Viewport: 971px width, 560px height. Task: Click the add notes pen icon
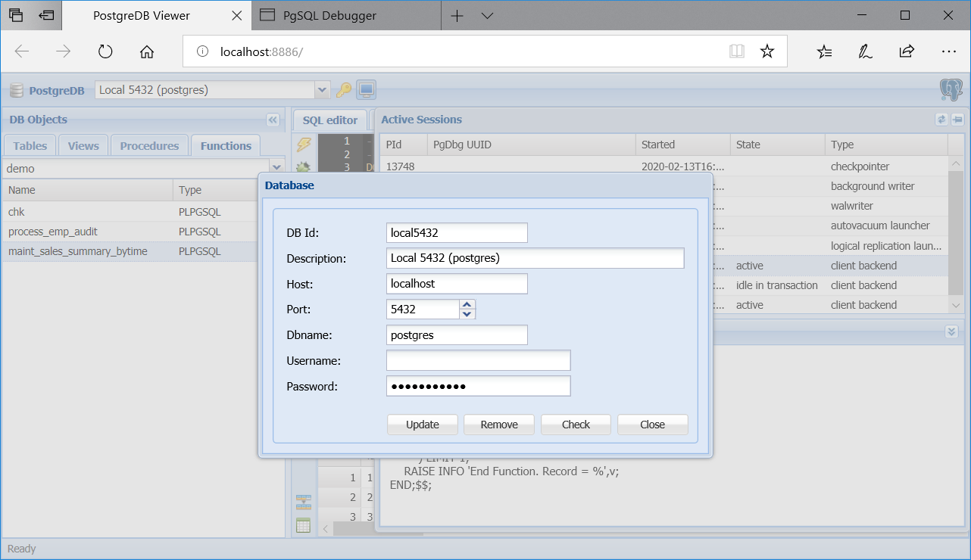(865, 51)
